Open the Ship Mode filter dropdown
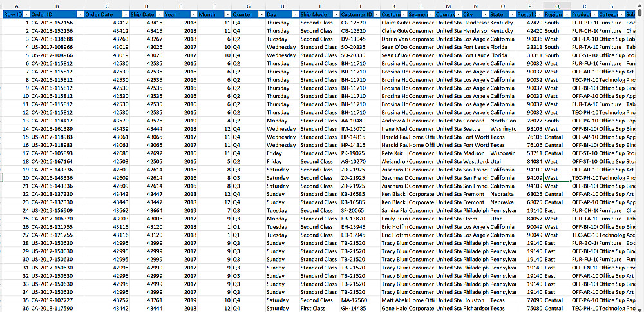The width and height of the screenshot is (644, 312). pyautogui.click(x=336, y=14)
